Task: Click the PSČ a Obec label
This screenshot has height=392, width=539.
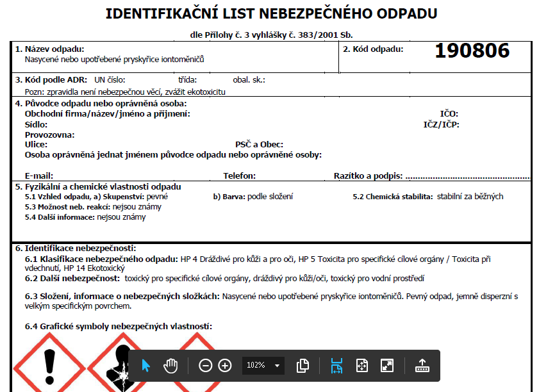Action: pyautogui.click(x=259, y=145)
